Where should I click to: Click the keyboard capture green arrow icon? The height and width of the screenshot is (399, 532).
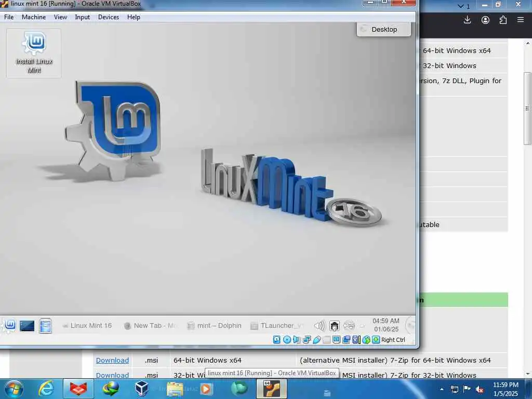pos(376,340)
